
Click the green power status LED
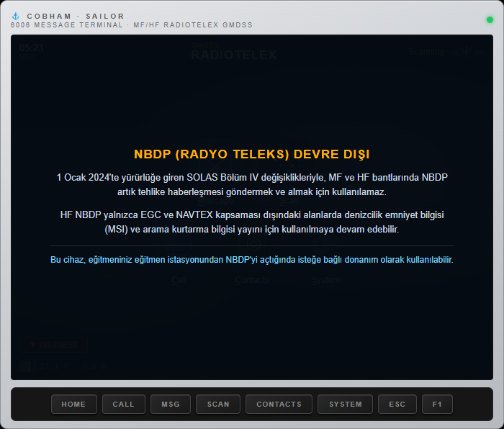point(490,20)
